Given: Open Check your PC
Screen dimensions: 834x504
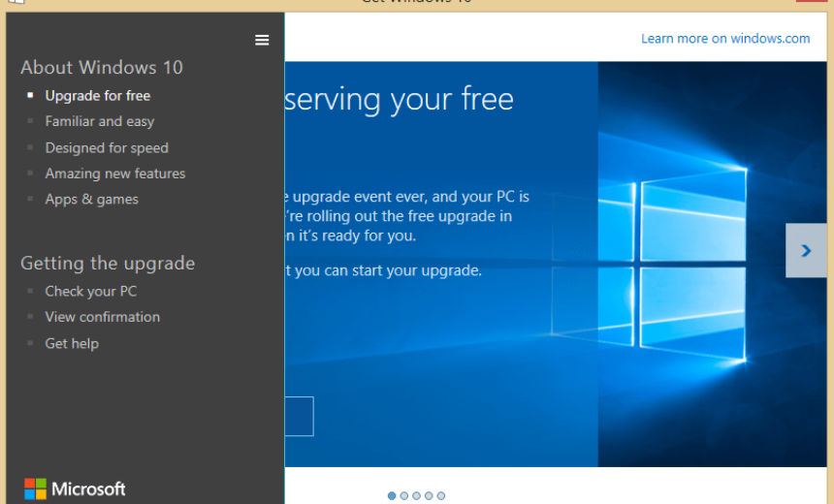Looking at the screenshot, I should tap(91, 292).
